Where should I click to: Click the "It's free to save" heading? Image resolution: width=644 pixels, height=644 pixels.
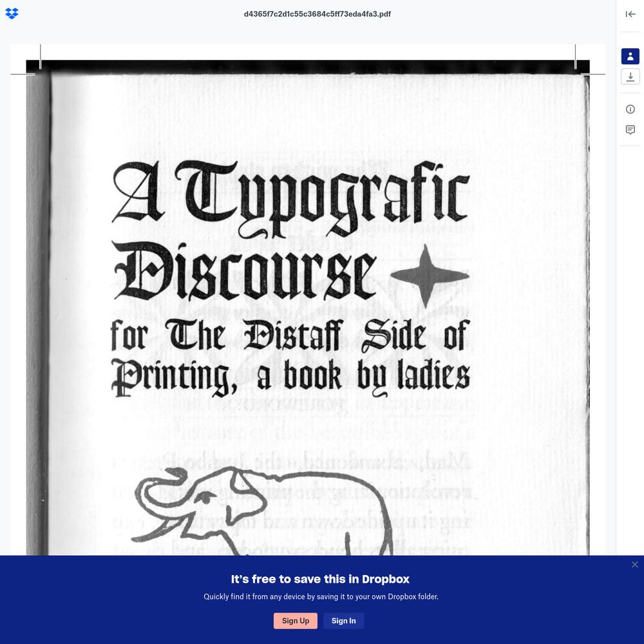coord(320,579)
